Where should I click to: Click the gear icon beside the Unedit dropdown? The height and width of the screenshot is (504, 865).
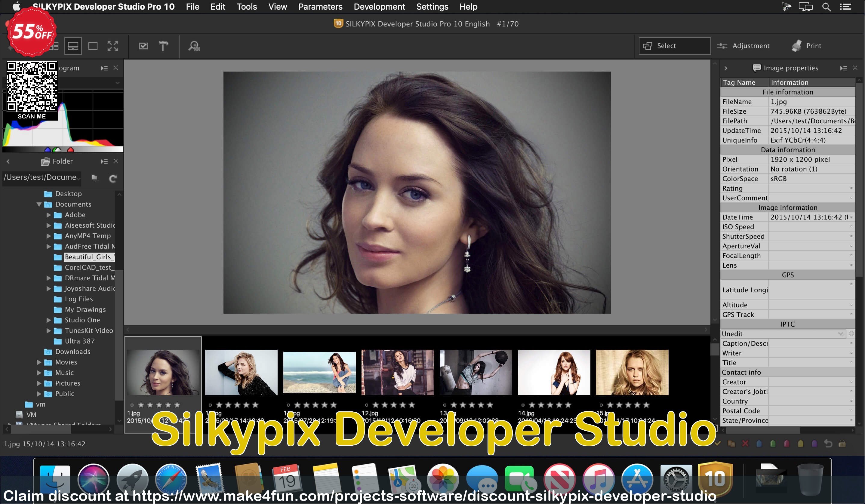[x=851, y=333]
